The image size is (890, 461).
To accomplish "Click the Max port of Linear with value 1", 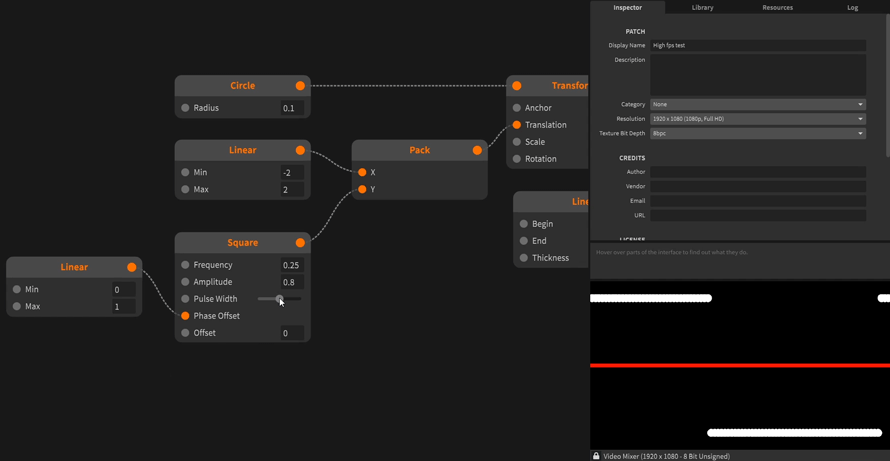I will pyautogui.click(x=16, y=307).
